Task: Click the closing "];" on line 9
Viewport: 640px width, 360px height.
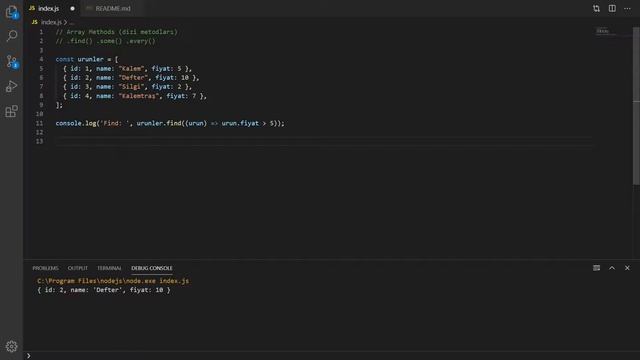Action: coord(59,105)
